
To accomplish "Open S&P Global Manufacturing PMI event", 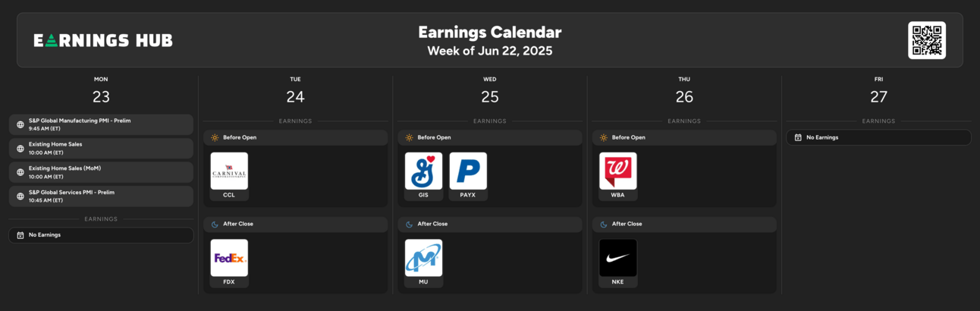I will 101,124.
